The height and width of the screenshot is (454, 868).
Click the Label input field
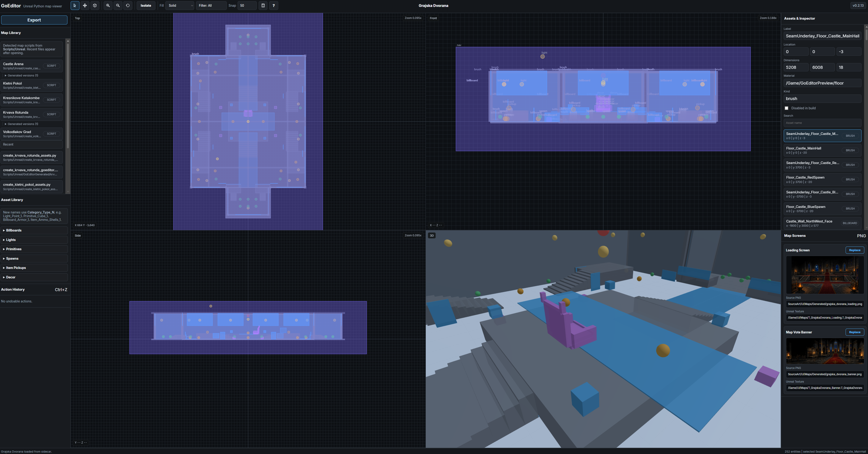822,36
